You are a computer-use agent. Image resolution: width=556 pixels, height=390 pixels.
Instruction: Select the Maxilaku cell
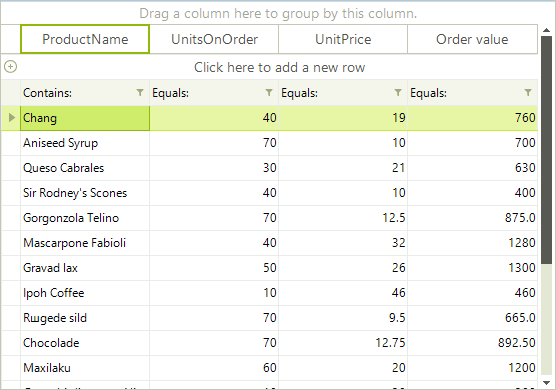(x=85, y=368)
